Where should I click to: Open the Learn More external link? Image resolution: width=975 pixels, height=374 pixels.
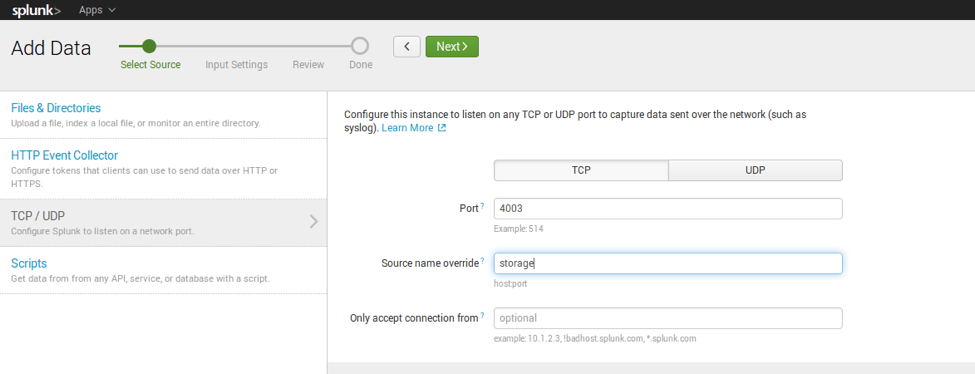[x=414, y=128]
